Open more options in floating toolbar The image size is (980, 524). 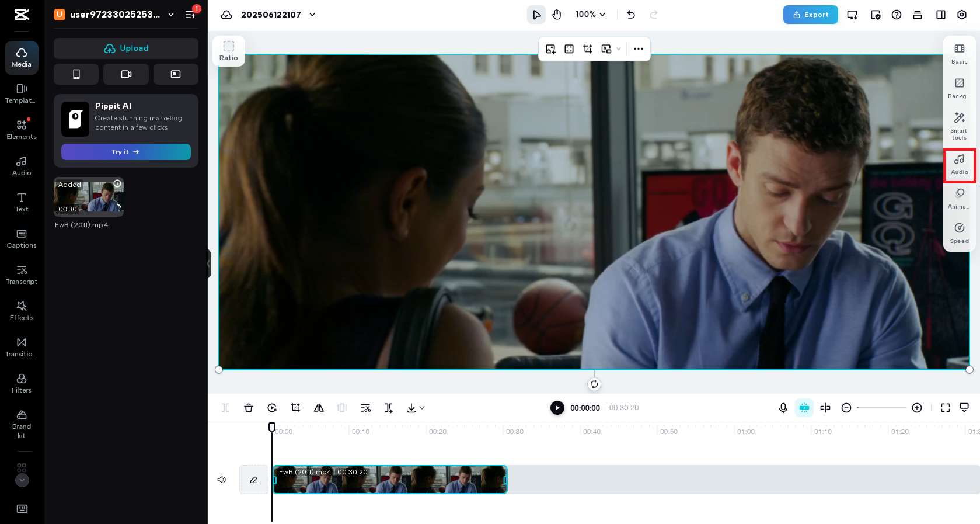point(639,49)
